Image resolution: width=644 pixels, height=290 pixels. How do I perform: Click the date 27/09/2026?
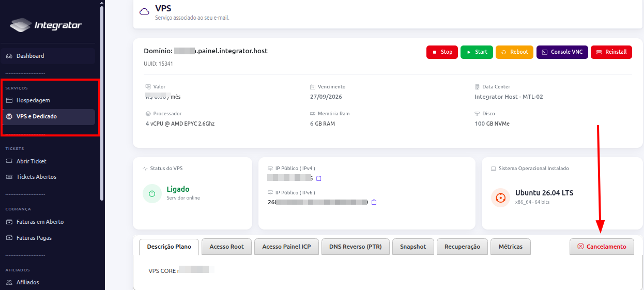tap(326, 97)
